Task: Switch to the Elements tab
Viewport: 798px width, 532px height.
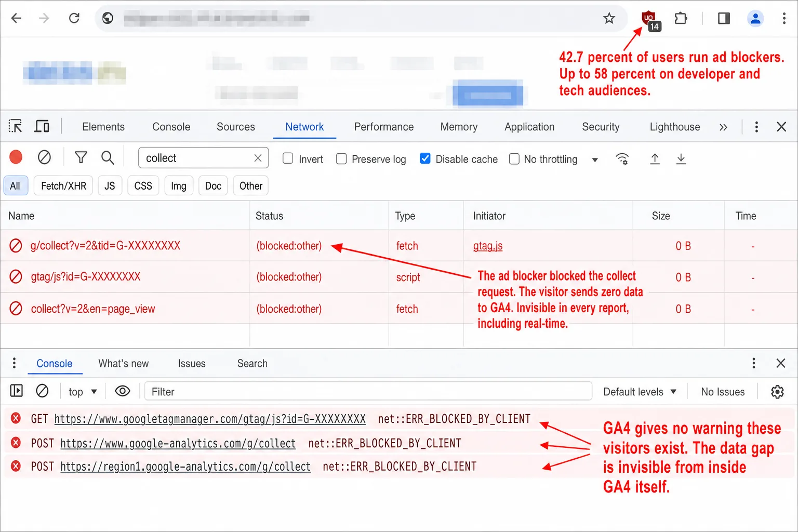Action: pos(103,127)
